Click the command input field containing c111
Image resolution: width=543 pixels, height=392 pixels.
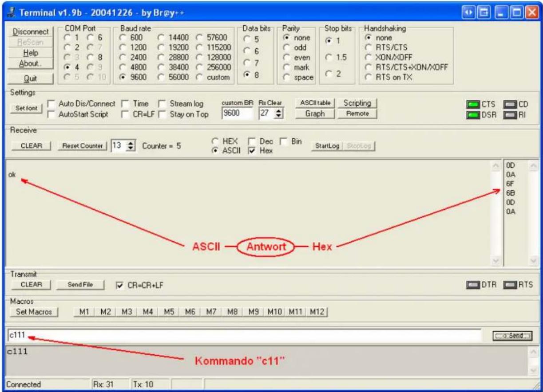[244, 336]
